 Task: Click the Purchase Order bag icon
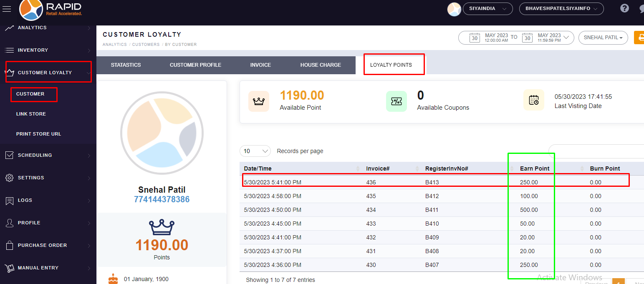9,245
